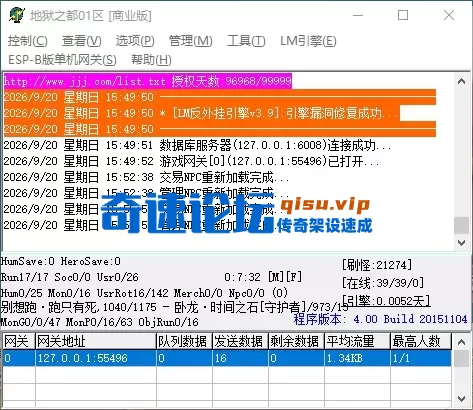Click the 发送数据 column header
This screenshot has width=473, height=410.
tap(240, 341)
